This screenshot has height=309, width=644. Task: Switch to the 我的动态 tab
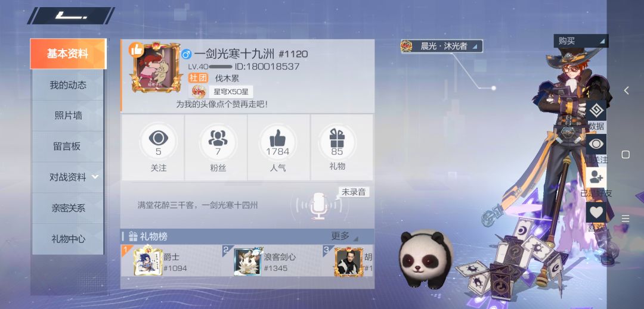(x=68, y=85)
